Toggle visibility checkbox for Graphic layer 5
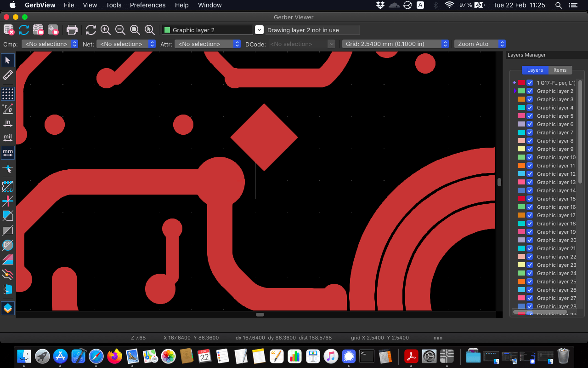The height and width of the screenshot is (368, 588). [530, 116]
